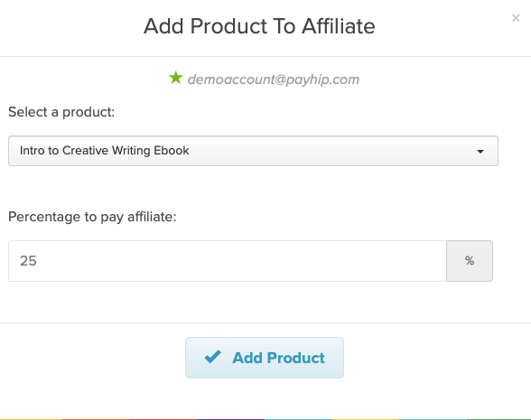Click the horizontal divider above Add Product

point(265,322)
